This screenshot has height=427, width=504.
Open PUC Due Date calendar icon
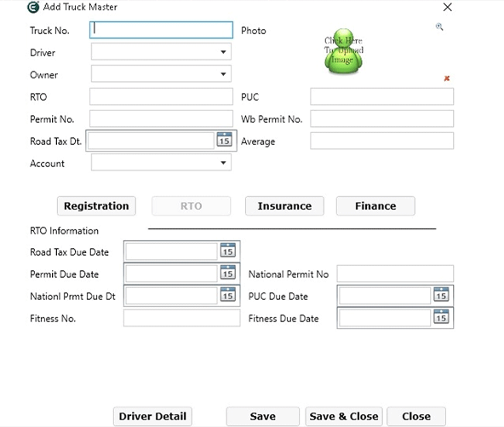[x=441, y=294]
